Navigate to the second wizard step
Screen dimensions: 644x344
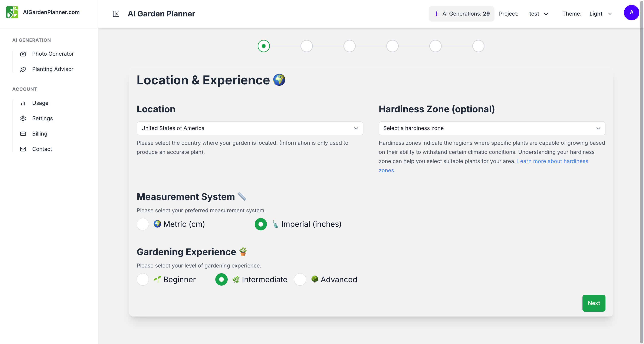[306, 46]
